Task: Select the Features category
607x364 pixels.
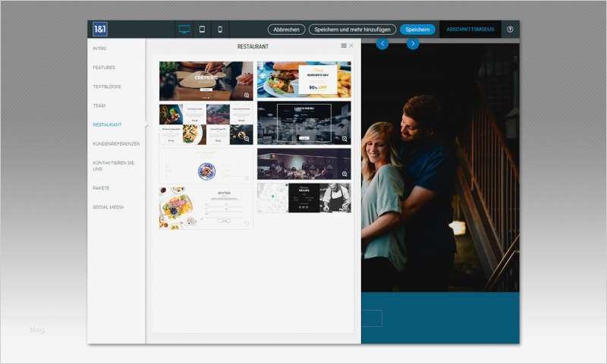Action: tap(104, 67)
